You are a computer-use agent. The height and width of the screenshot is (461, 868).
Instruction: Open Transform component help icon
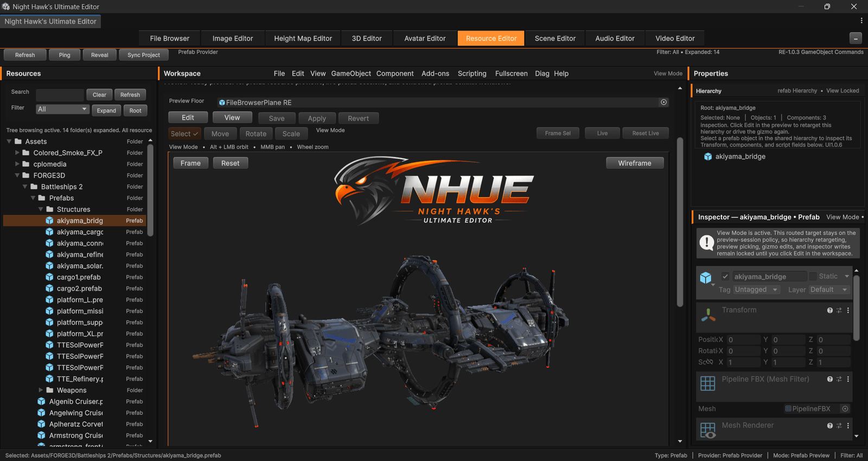tap(829, 310)
